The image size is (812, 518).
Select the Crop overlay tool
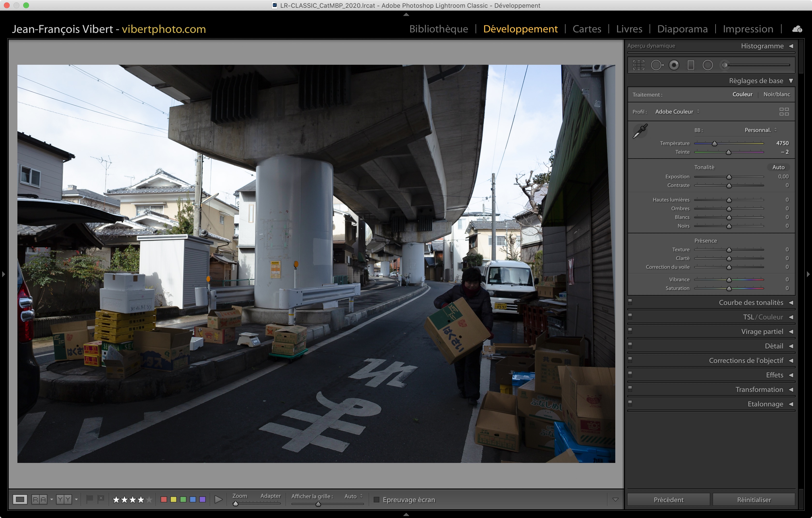tap(638, 65)
